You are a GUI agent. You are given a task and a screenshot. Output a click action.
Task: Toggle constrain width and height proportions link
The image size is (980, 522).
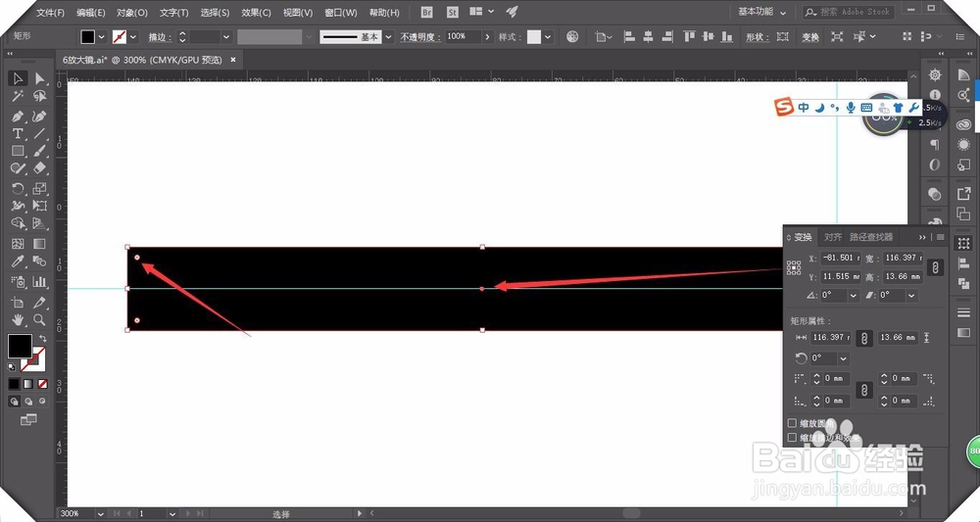935,267
